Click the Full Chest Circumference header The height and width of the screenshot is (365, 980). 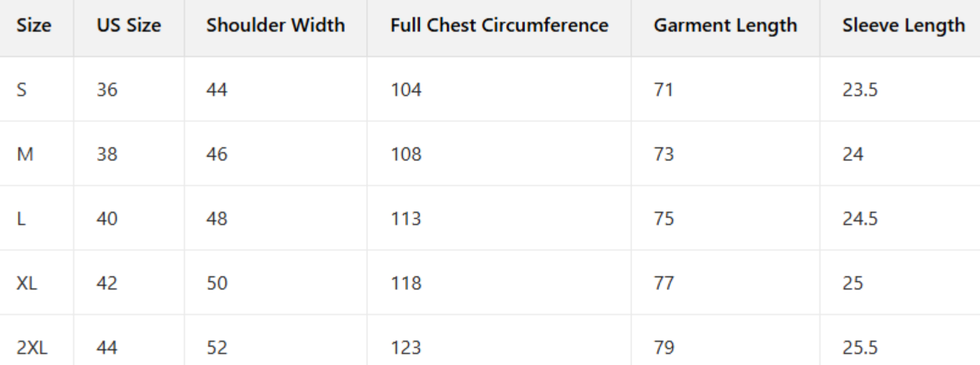499,26
